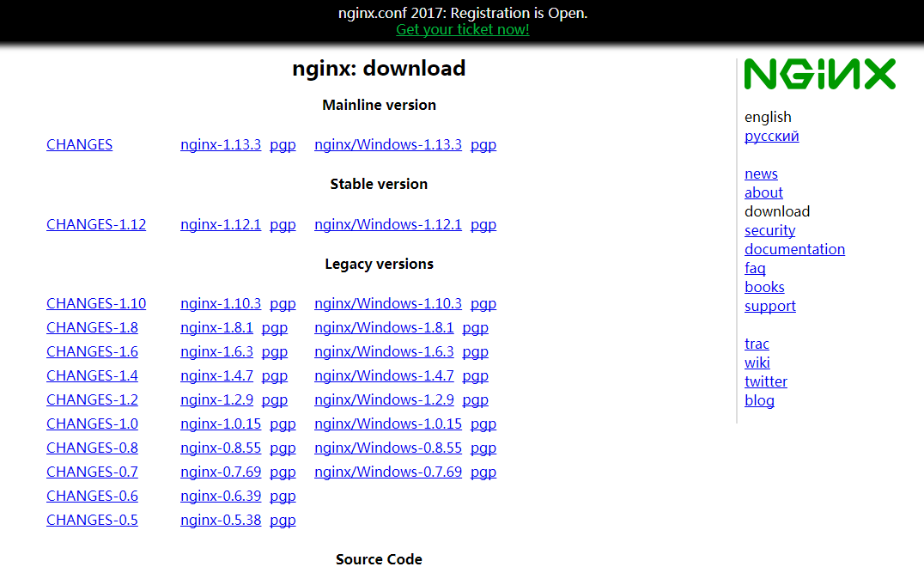Download nginx-0.5.38
The image size is (924, 585).
(221, 521)
